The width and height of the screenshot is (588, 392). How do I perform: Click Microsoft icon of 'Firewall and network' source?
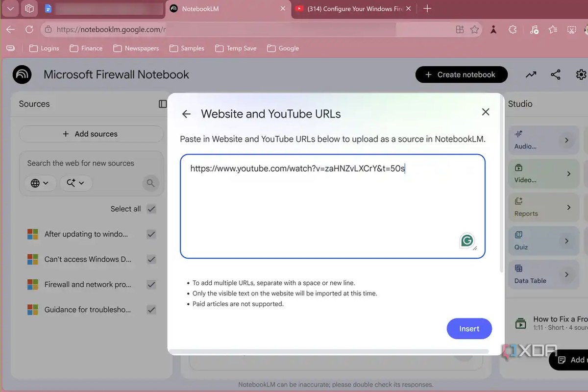(33, 285)
